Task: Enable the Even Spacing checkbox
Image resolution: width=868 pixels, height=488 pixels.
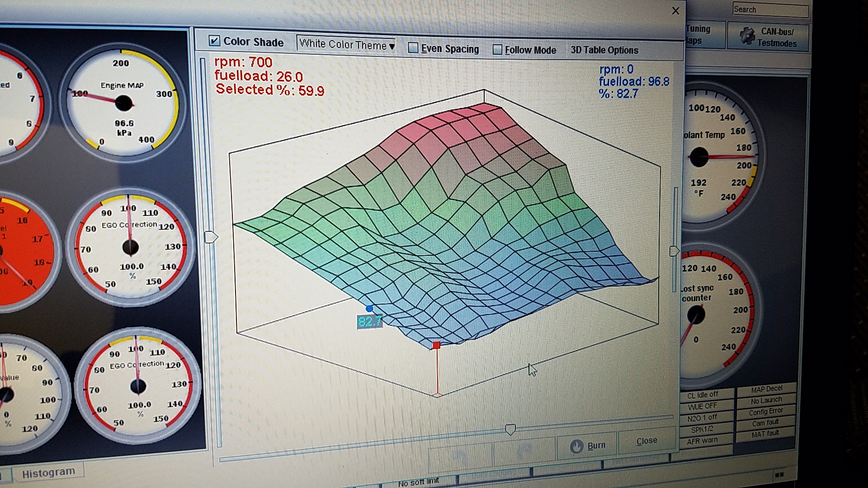Action: 413,48
